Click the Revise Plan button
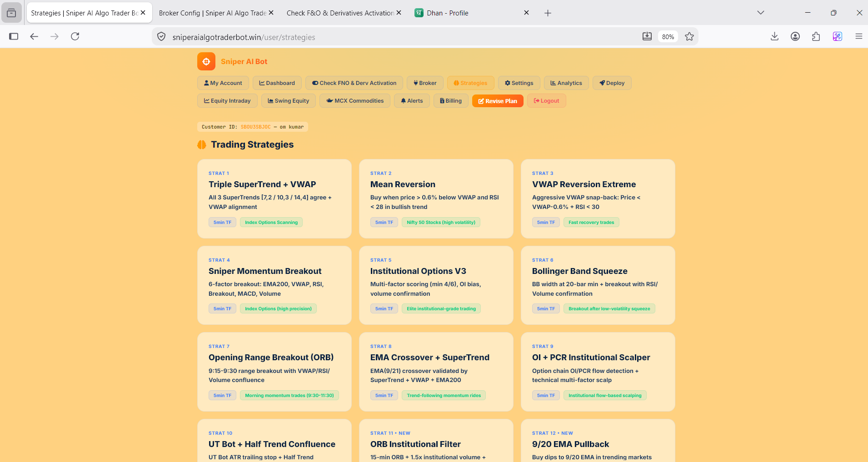Image resolution: width=868 pixels, height=462 pixels. click(x=498, y=101)
